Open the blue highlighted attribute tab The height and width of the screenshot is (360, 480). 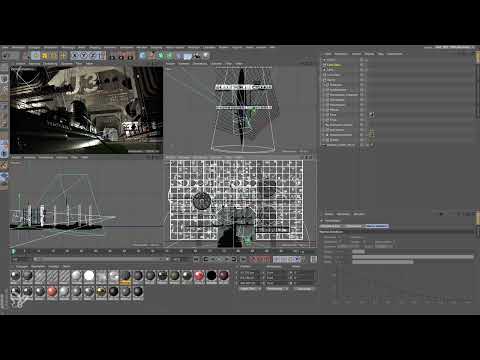(377, 226)
